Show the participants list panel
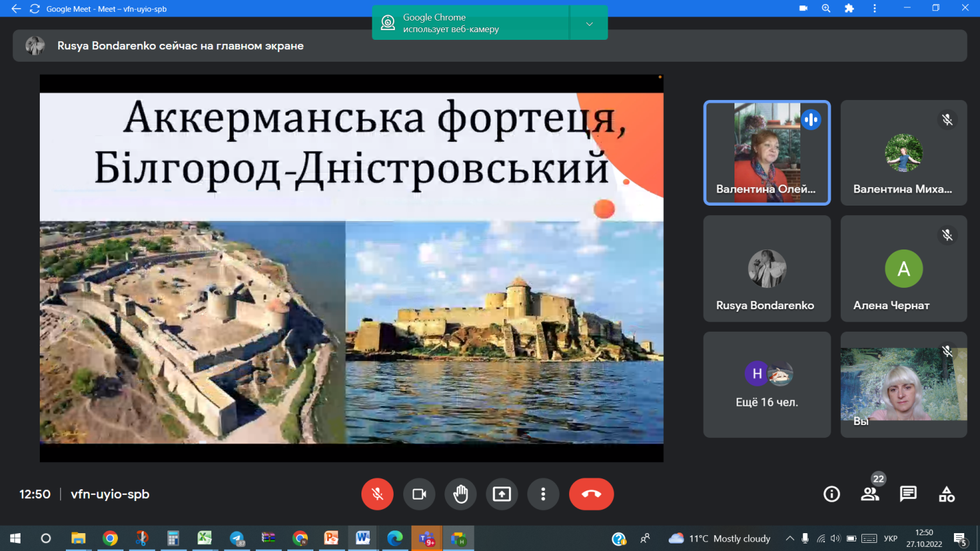 870,494
